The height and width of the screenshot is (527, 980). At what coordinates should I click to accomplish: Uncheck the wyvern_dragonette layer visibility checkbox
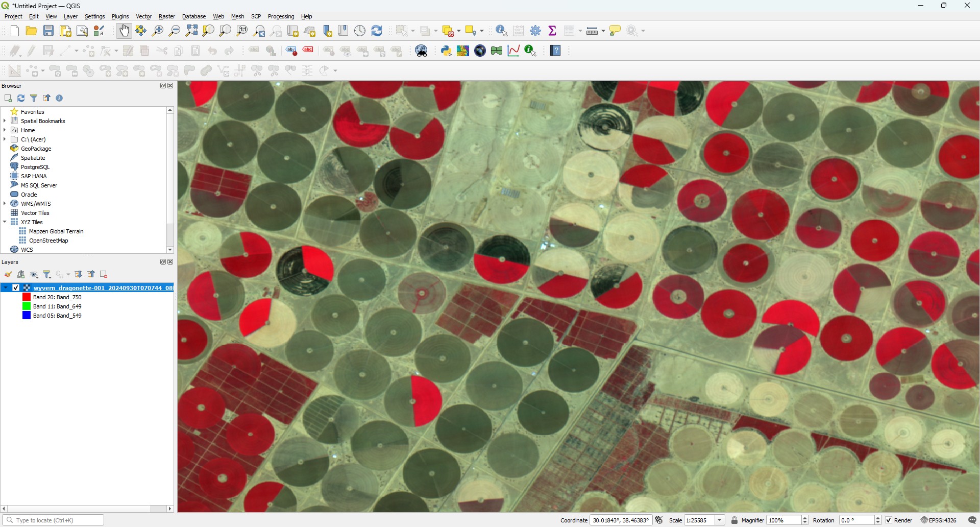16,288
